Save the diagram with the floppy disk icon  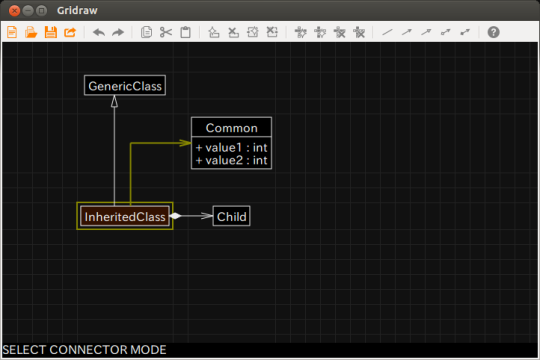tap(51, 32)
